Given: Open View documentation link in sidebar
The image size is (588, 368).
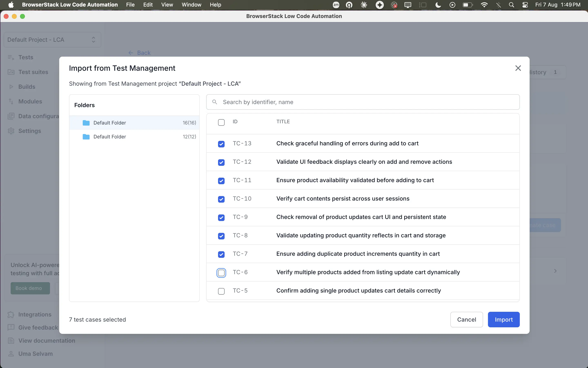Looking at the screenshot, I should 47,341.
